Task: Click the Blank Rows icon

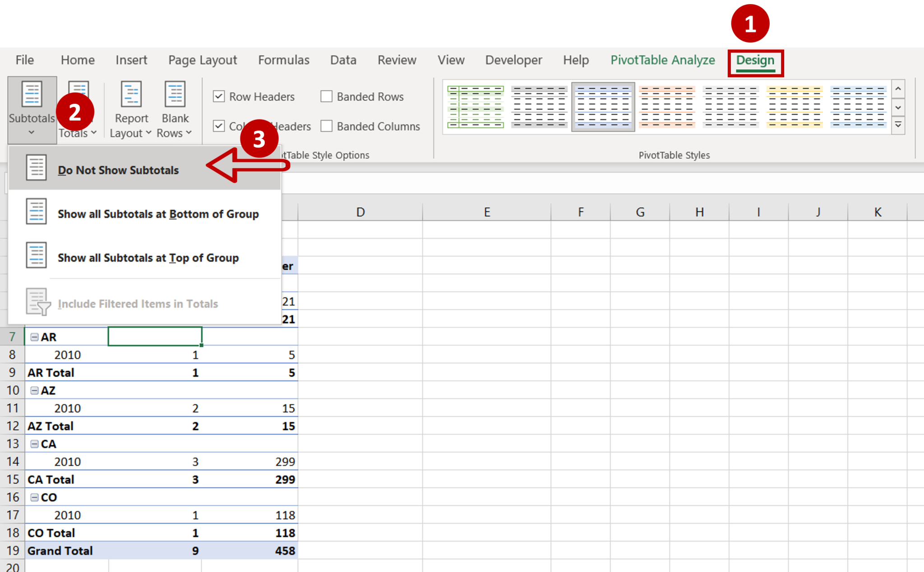Action: [x=175, y=94]
